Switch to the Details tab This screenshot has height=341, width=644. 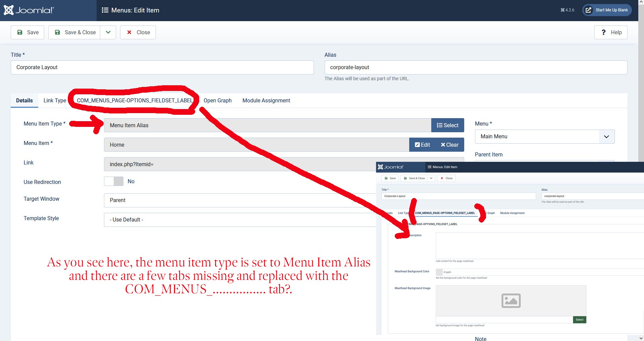pos(24,100)
